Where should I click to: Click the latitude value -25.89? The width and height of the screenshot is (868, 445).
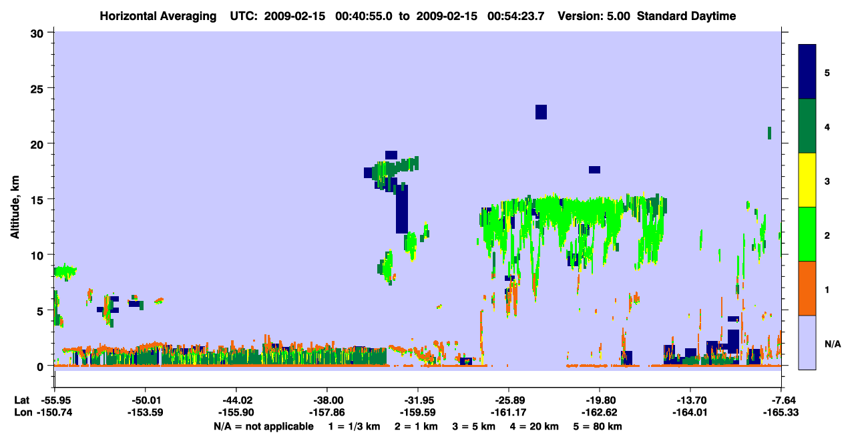coord(509,400)
